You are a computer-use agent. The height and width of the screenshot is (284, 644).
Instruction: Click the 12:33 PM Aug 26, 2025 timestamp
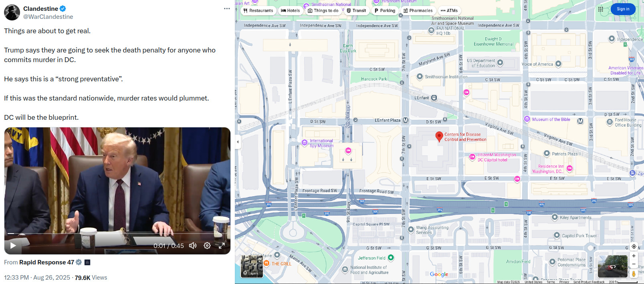[37, 278]
